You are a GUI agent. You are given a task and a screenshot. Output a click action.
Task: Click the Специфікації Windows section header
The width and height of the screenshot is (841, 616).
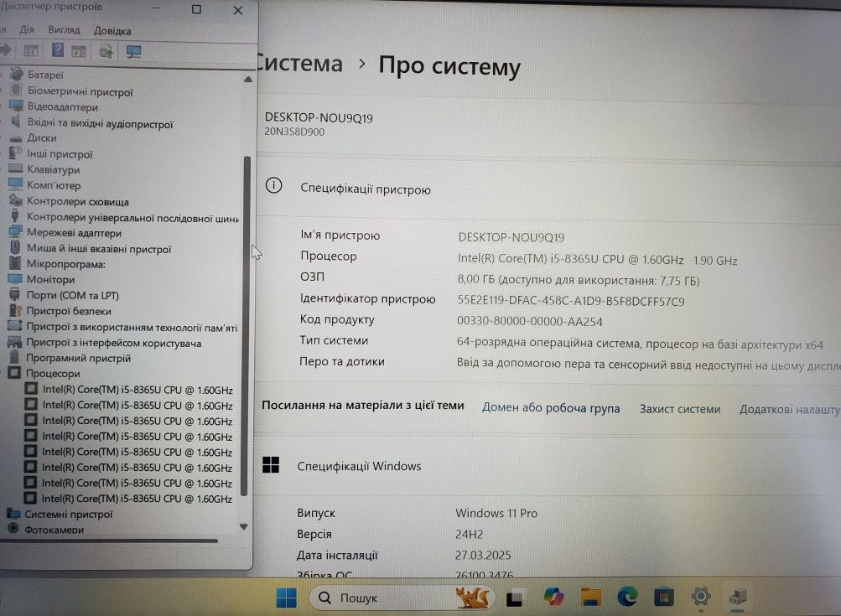[x=359, y=466]
